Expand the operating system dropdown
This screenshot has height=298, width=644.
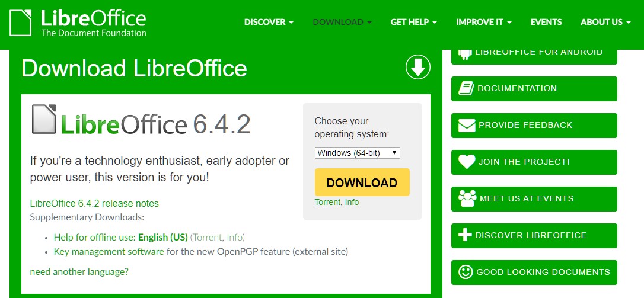click(358, 153)
